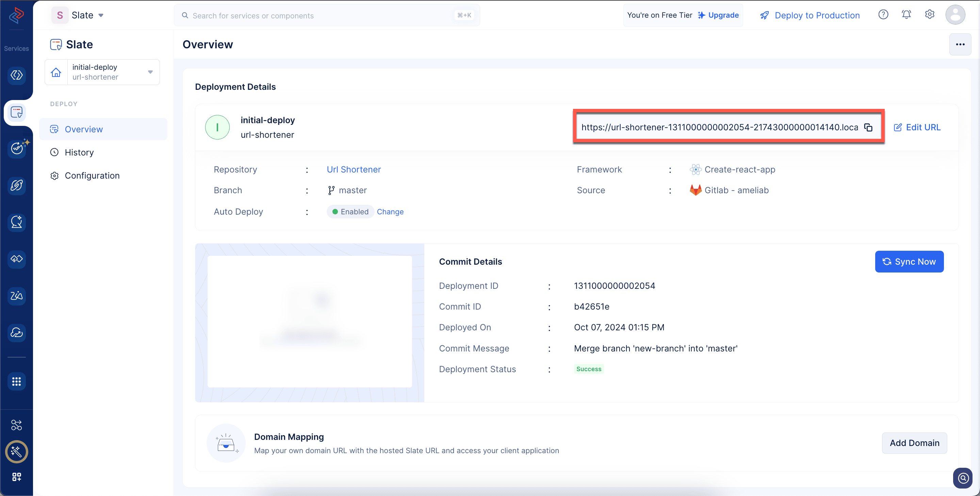The width and height of the screenshot is (980, 496).
Task: Click the Oct 07, 2024 deployed date
Action: 619,328
